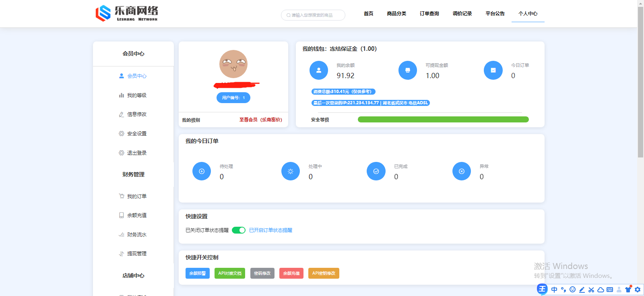Click the green API对接文档 button
This screenshot has width=644, height=296.
pyautogui.click(x=230, y=273)
